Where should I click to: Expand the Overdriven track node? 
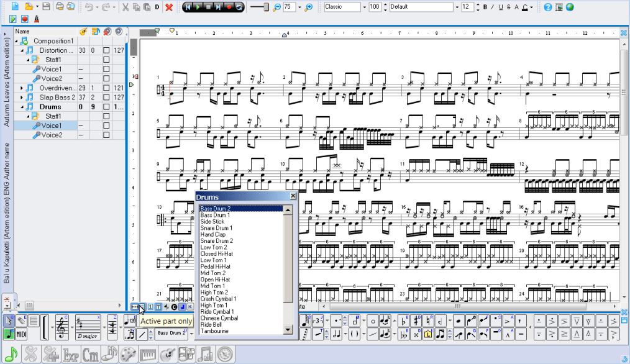[22, 88]
